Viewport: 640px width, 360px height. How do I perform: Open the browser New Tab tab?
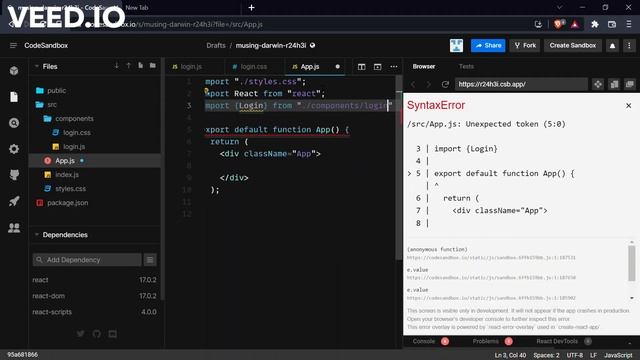137,7
